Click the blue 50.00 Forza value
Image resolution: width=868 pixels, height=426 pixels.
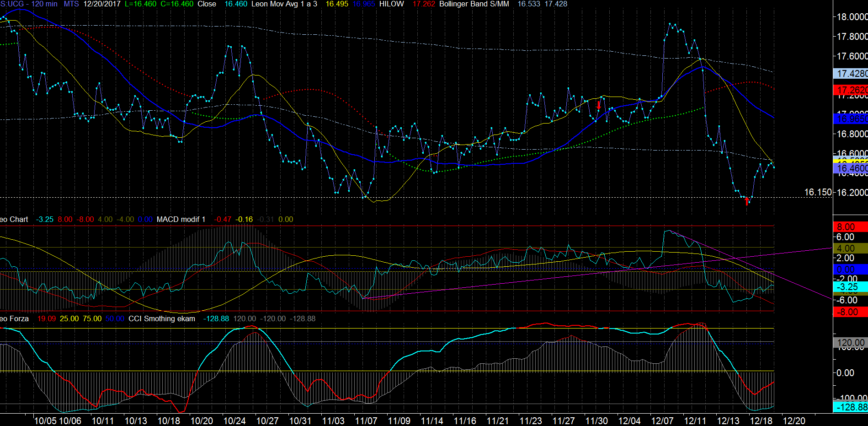(x=115, y=319)
